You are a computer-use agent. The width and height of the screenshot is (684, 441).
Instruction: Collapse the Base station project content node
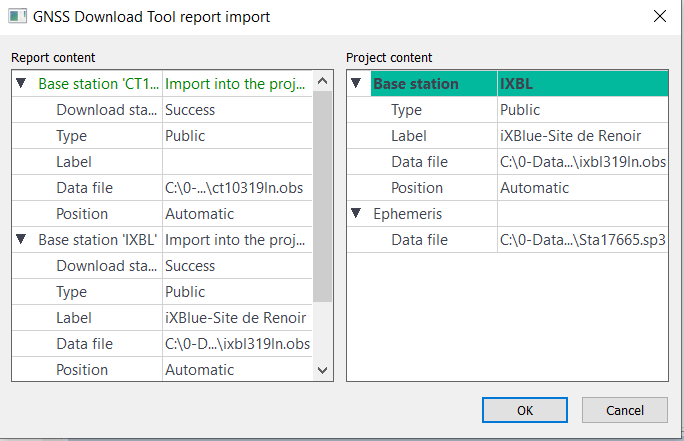(x=357, y=84)
